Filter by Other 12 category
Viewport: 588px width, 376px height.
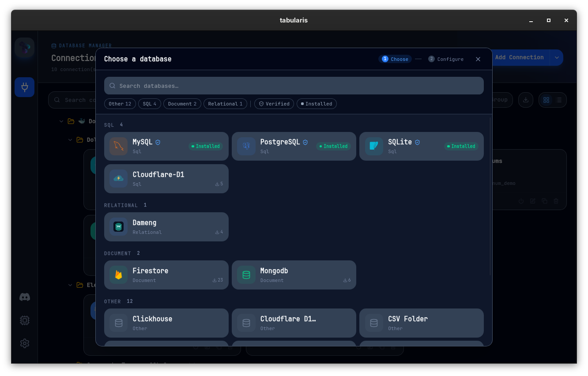tap(120, 104)
